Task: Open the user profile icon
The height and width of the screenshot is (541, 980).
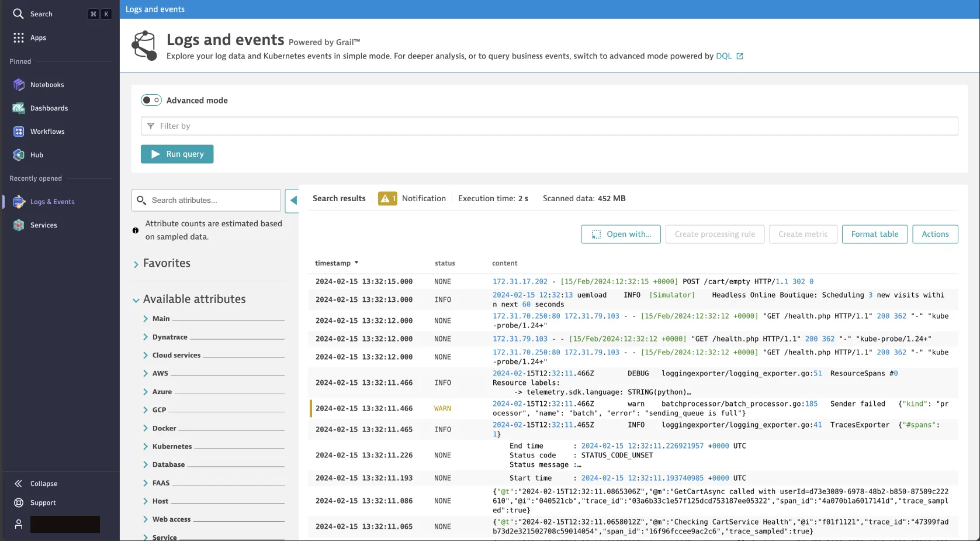Action: click(x=19, y=524)
